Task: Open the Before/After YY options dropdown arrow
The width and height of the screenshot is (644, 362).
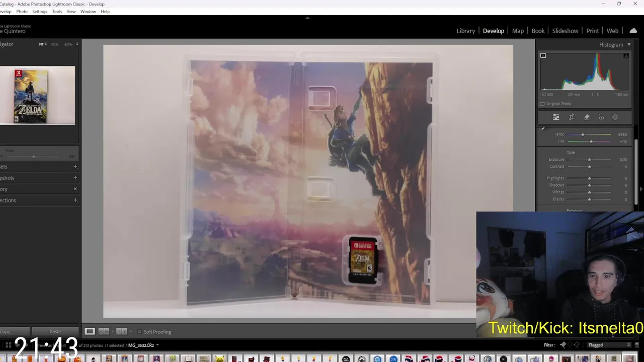Action: click(131, 331)
